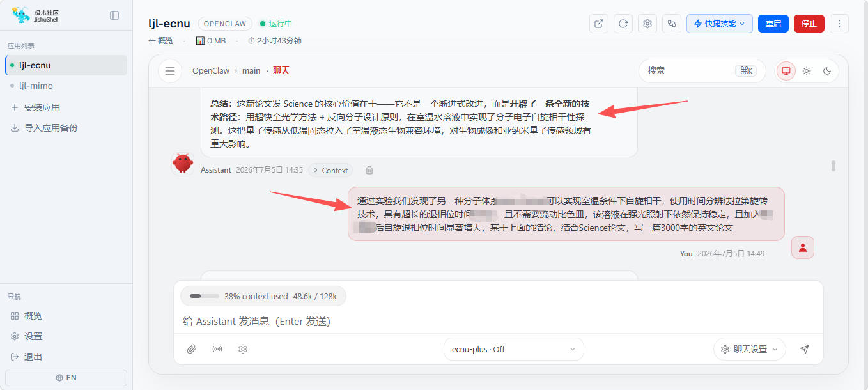
Task: Click the OPENCLAW badge beside the app name
Action: click(x=226, y=24)
